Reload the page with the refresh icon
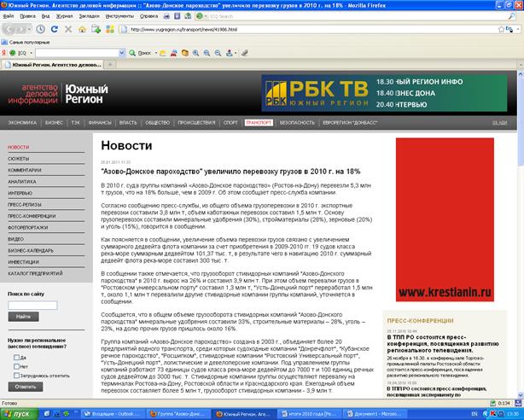The height and width of the screenshot is (420, 524). (54, 29)
